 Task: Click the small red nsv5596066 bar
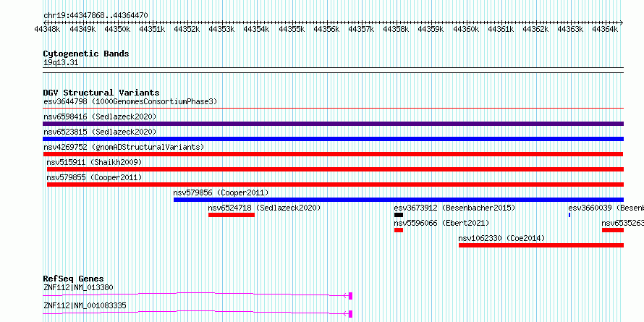click(399, 230)
